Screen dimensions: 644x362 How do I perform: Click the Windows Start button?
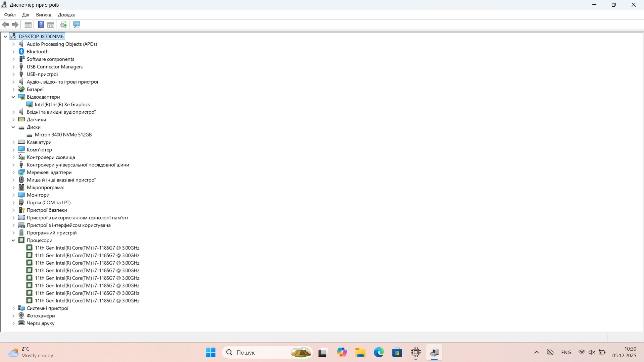click(210, 352)
